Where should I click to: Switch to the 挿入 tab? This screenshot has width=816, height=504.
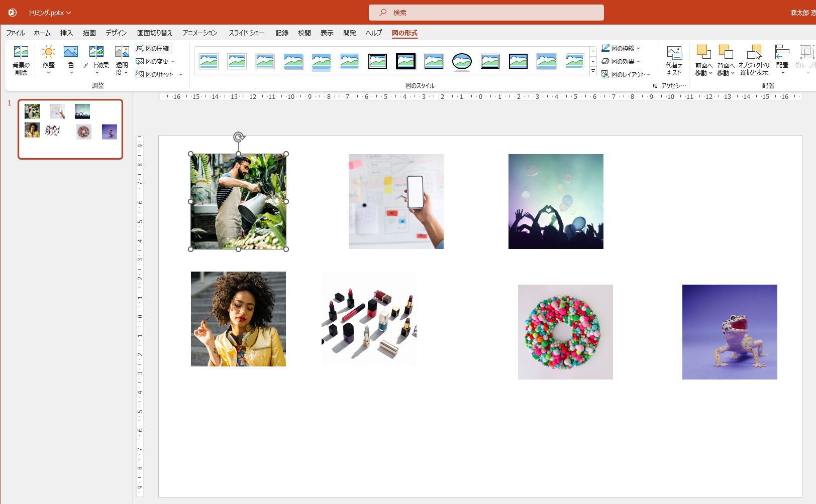click(66, 33)
